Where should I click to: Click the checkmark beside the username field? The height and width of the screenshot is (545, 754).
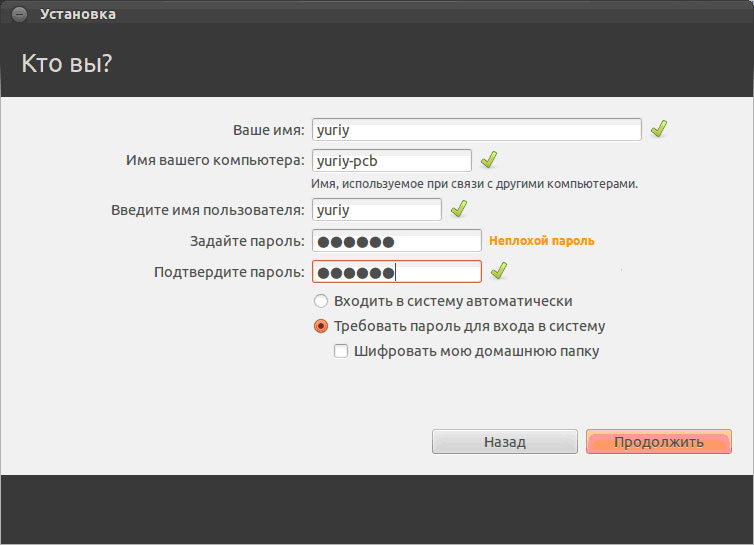(x=459, y=209)
